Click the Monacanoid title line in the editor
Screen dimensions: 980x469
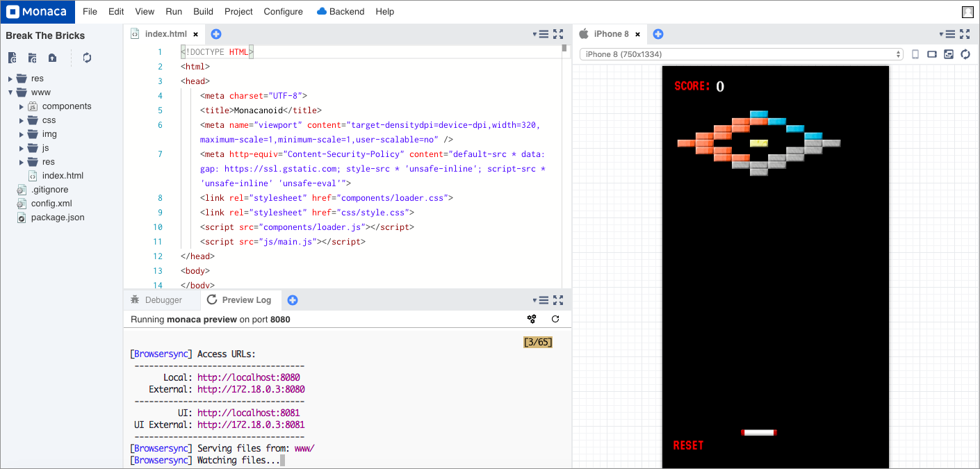[261, 110]
